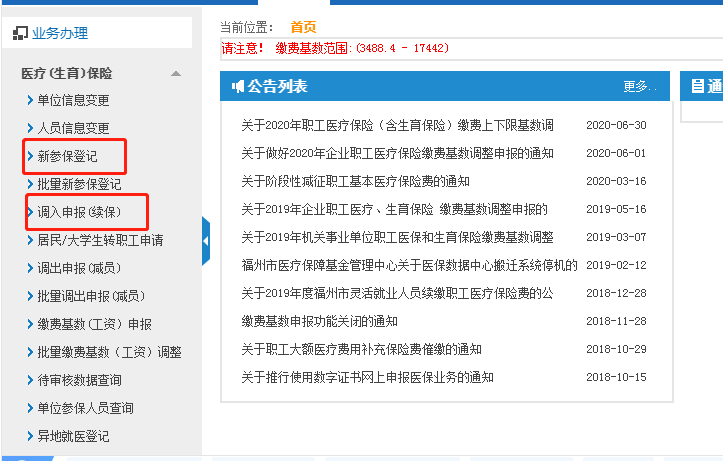Viewport: 723px width, 461px height.
Task: Click 更多 in announcement header
Action: [x=640, y=86]
